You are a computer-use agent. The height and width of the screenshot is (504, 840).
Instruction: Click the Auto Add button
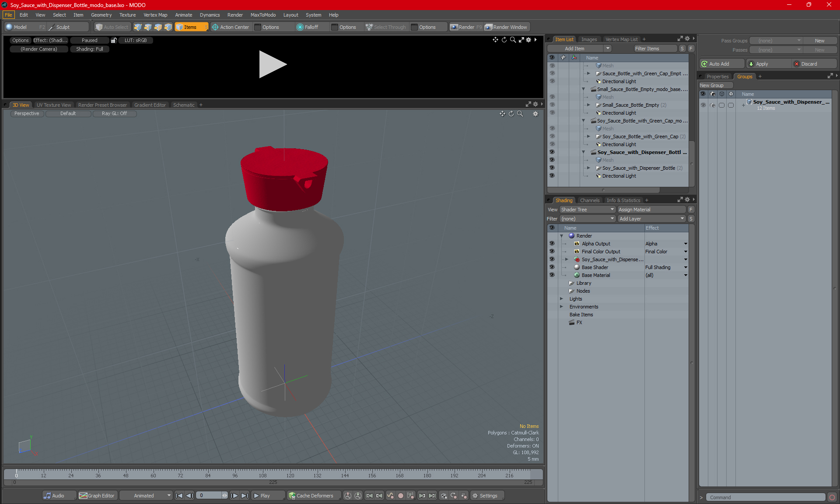click(721, 64)
